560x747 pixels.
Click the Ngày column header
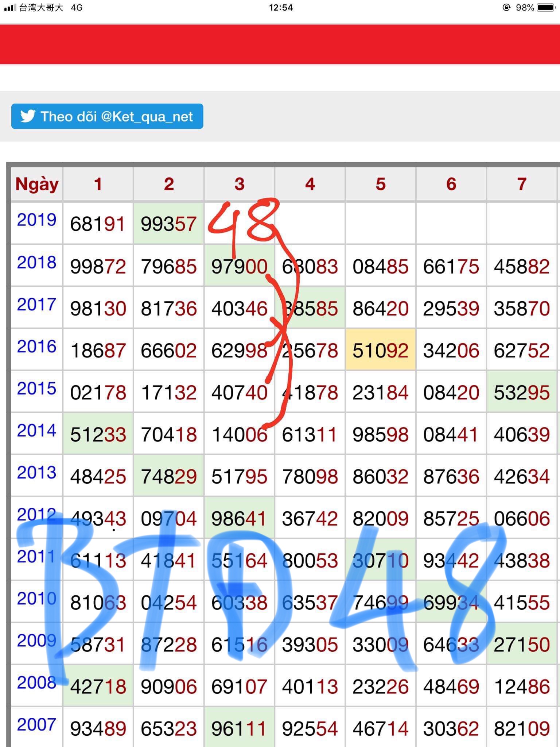coord(37,184)
